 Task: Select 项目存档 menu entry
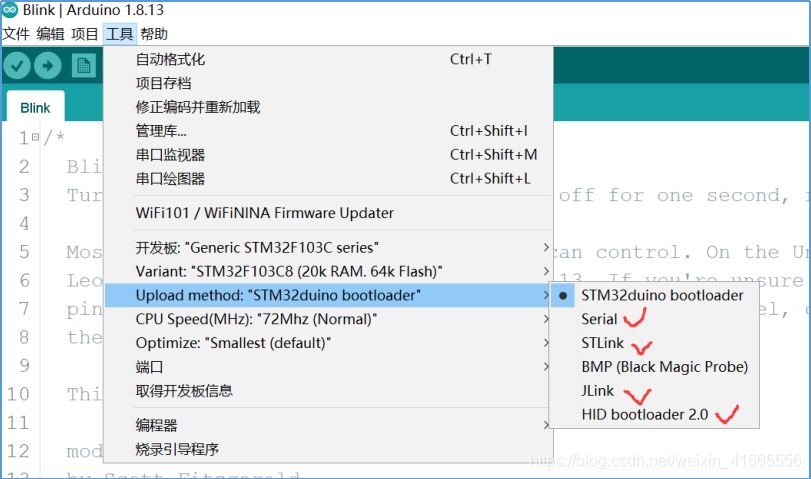tap(328, 83)
